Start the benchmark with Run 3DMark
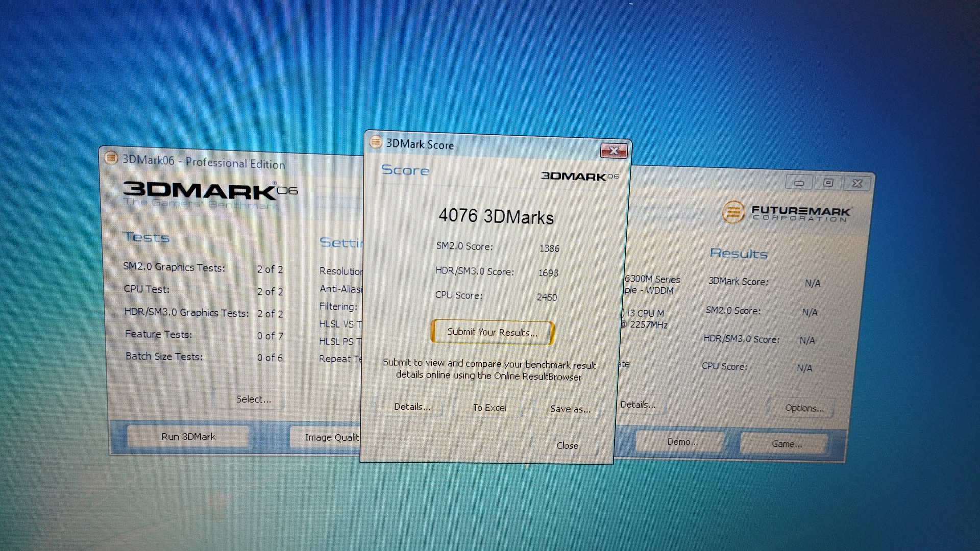The image size is (980, 551). click(188, 437)
